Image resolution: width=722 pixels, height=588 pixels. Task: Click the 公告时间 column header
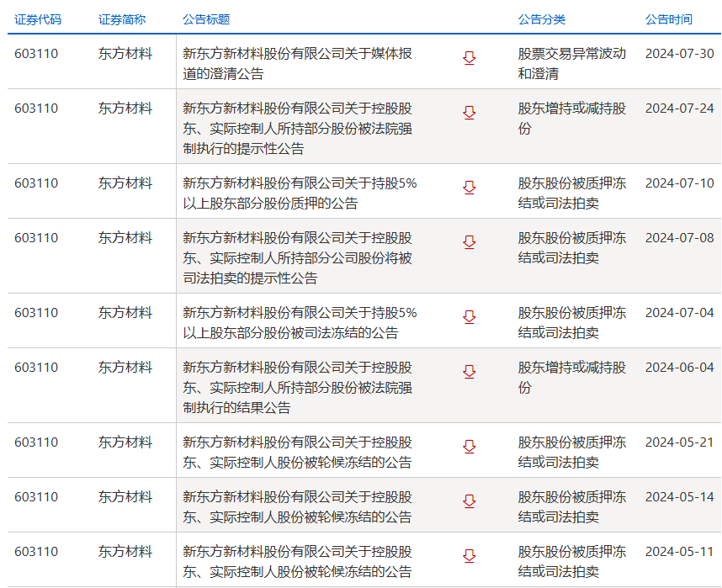668,19
